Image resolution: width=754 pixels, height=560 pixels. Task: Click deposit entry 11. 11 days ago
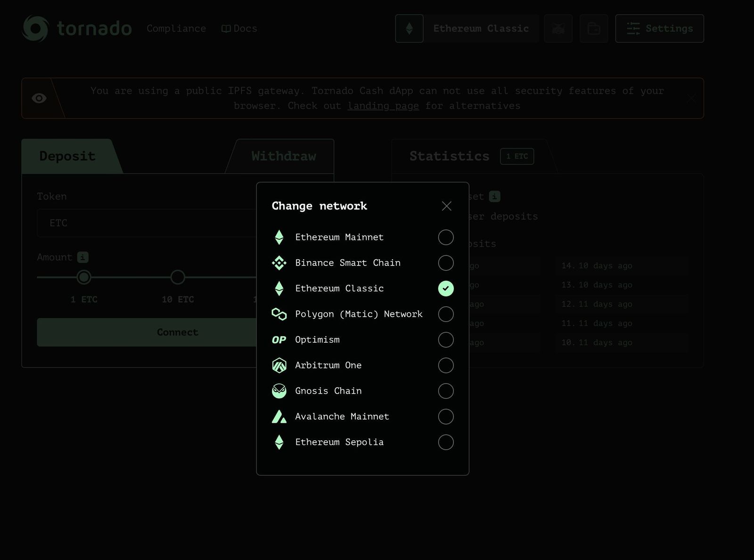(x=622, y=323)
